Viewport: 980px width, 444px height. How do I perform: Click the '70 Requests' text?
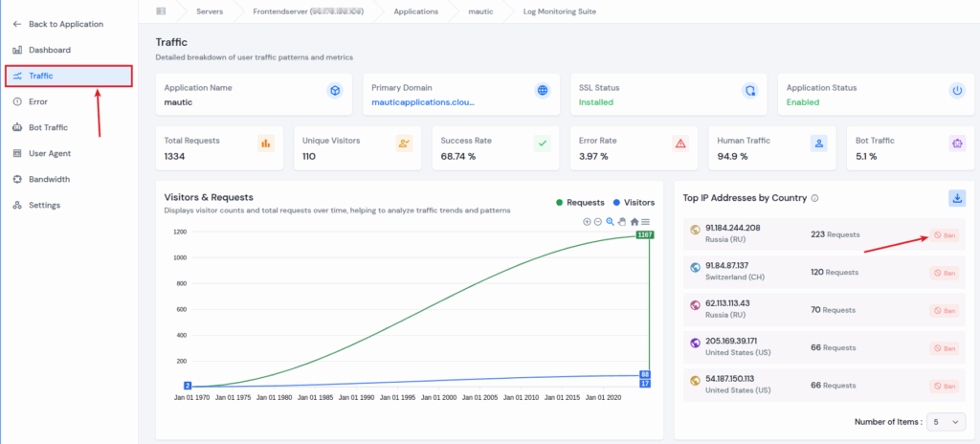834,309
